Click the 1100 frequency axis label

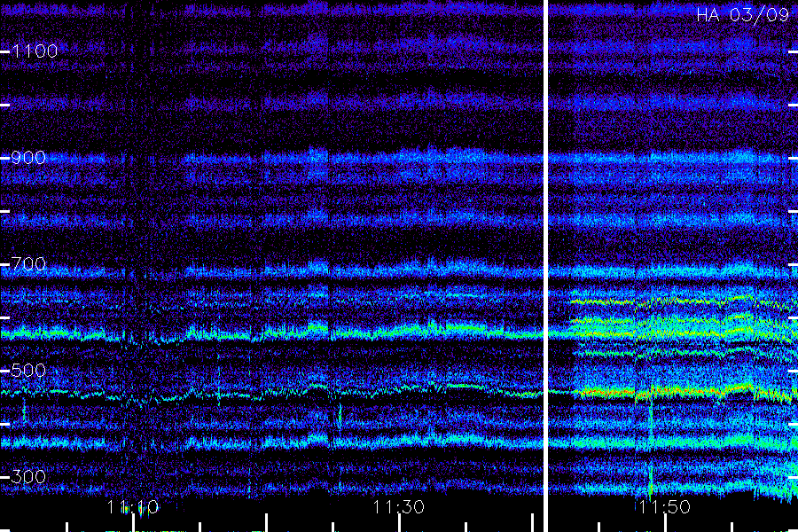(35, 51)
